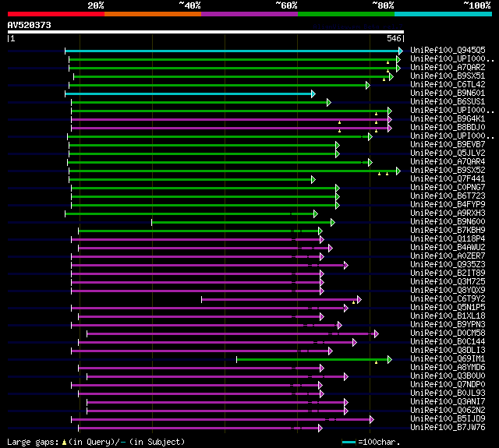Viewport: 499px width, 448px height.
Task: Click the arrowhead ending the UniRef100_D0CM58 alignment
Action: [x=376, y=333]
